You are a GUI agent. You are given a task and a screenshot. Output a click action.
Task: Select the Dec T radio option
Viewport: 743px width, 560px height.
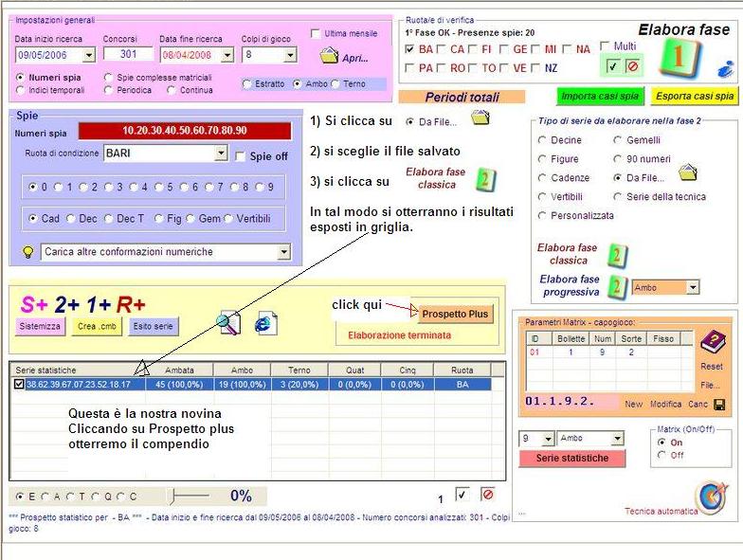coord(108,218)
